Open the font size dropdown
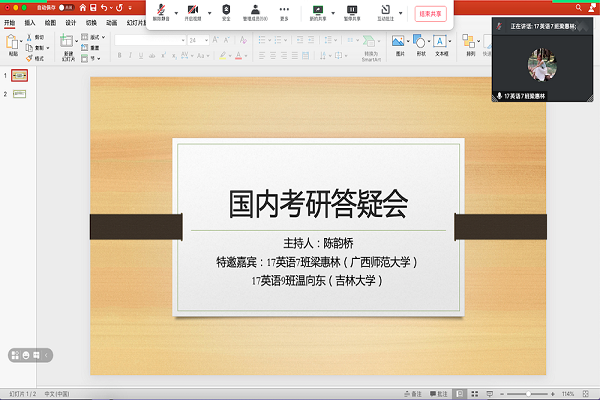This screenshot has width=600, height=400. (205, 40)
